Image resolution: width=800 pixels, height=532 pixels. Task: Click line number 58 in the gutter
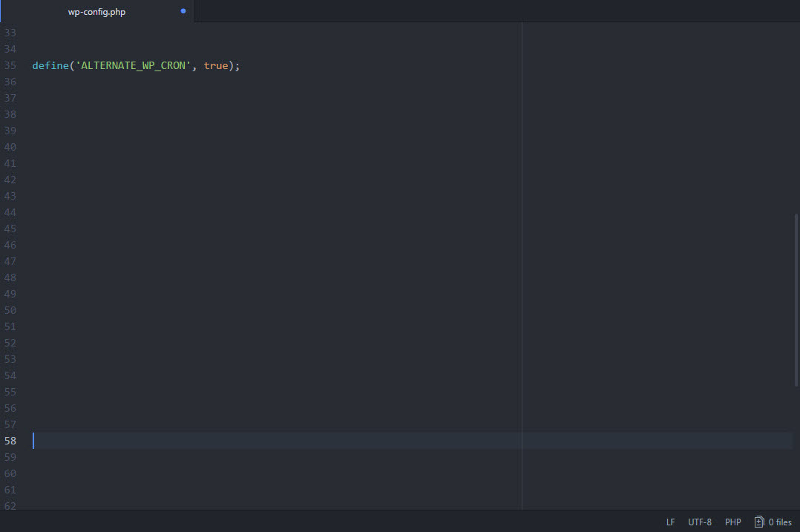tap(10, 441)
